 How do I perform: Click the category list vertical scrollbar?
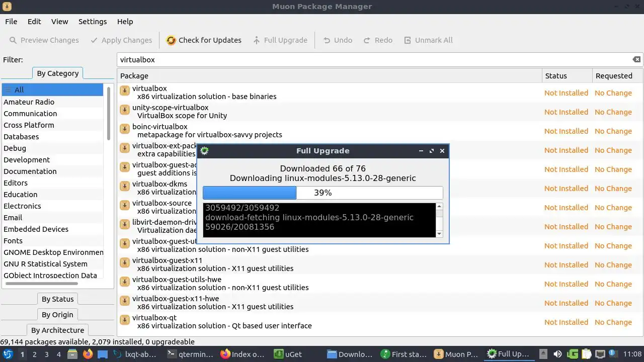tap(109, 113)
